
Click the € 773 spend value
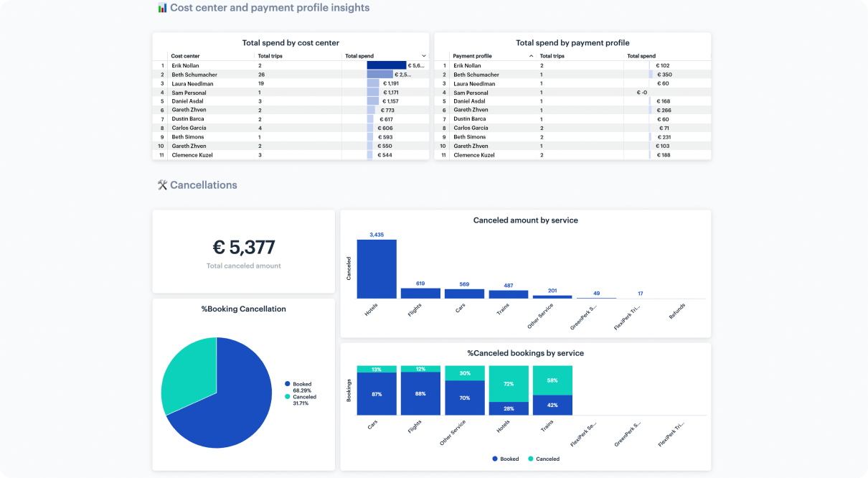387,111
